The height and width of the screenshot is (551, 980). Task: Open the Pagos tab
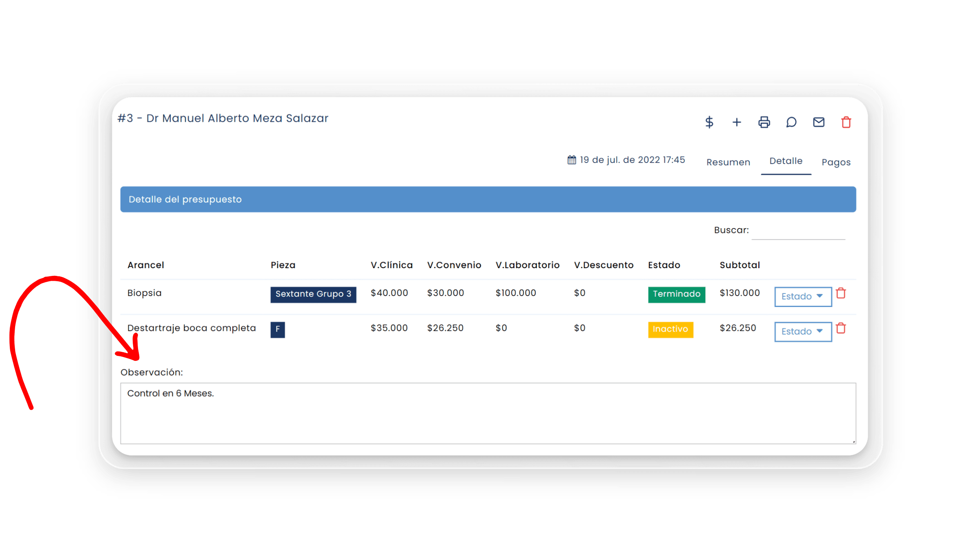coord(836,162)
